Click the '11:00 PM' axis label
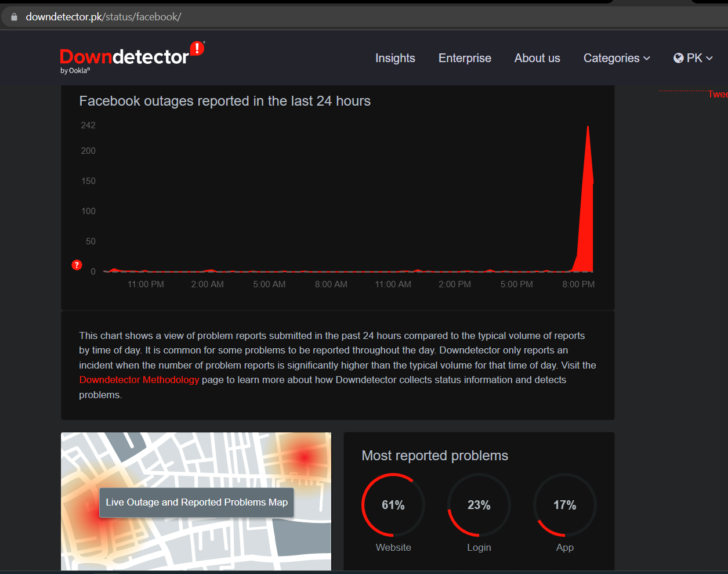This screenshot has width=728, height=574. (x=146, y=284)
